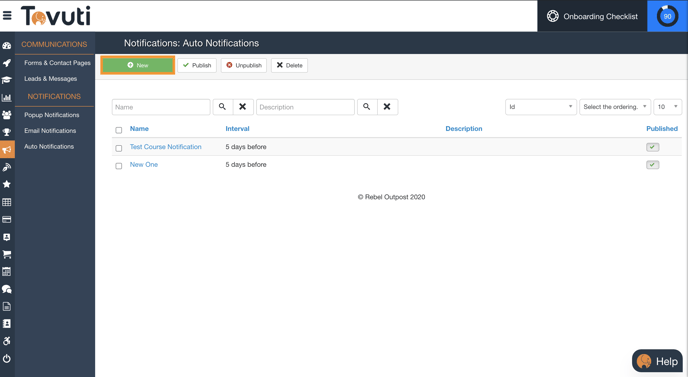Focus the Name filter input field
The image size is (688, 377).
[161, 107]
